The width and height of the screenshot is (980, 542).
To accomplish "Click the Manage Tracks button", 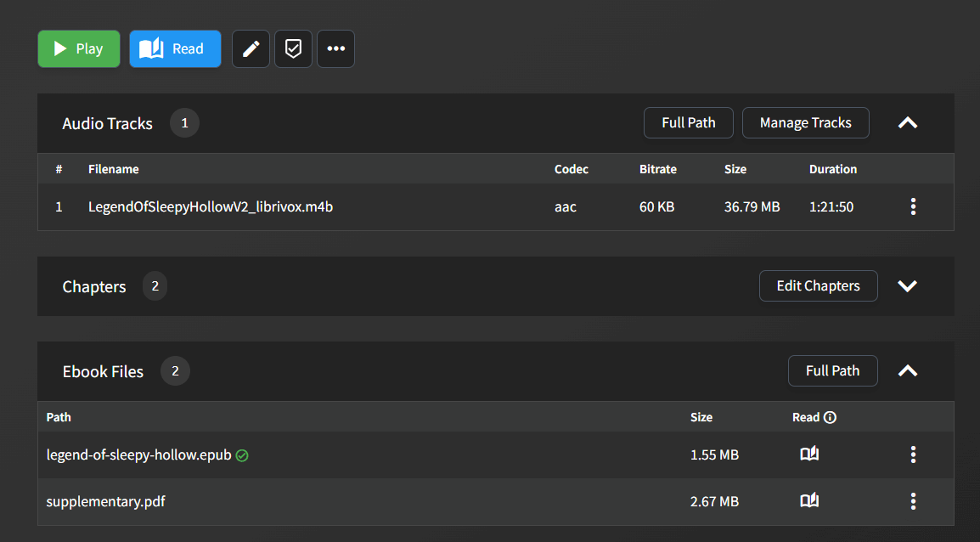I will (805, 123).
